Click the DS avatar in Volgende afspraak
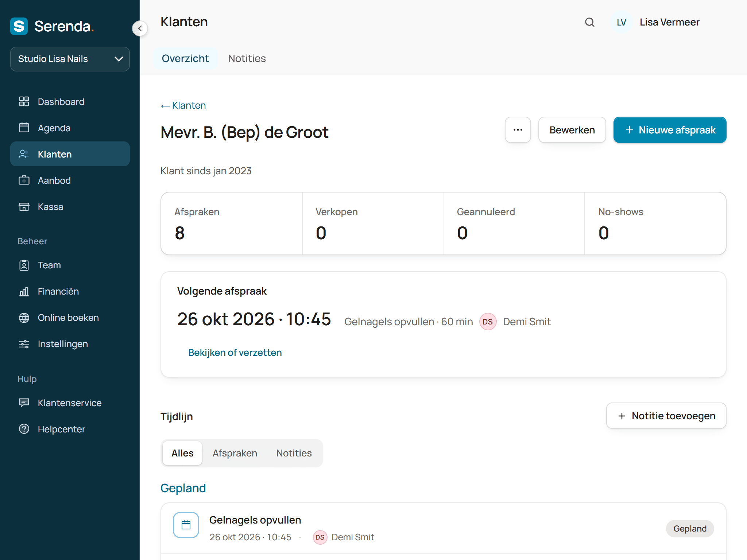747x560 pixels. tap(488, 322)
